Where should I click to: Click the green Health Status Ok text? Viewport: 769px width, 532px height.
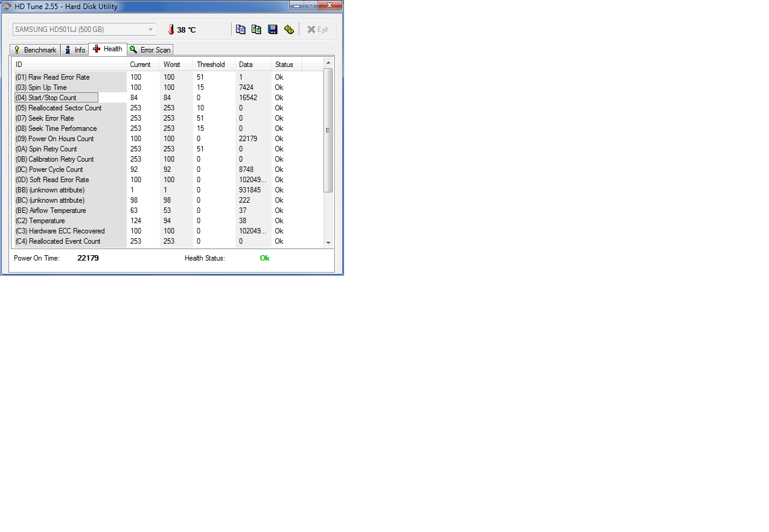click(x=265, y=258)
